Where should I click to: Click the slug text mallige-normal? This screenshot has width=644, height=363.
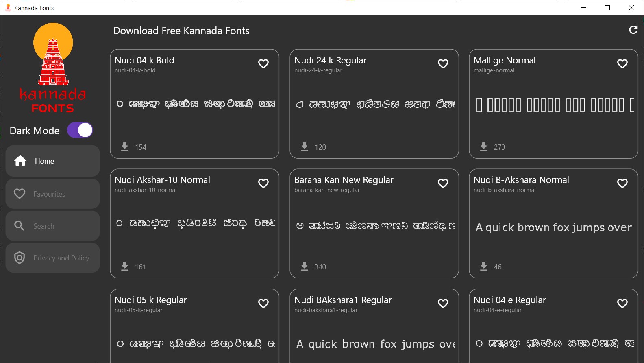[x=494, y=70]
